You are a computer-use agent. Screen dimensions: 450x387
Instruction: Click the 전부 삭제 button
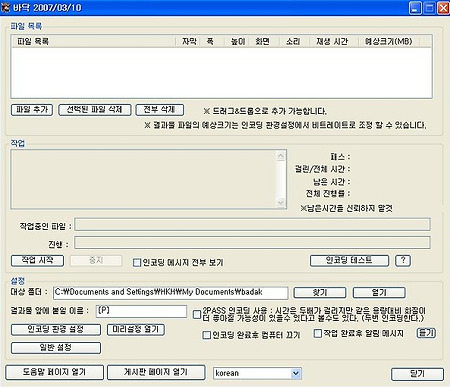coord(160,110)
